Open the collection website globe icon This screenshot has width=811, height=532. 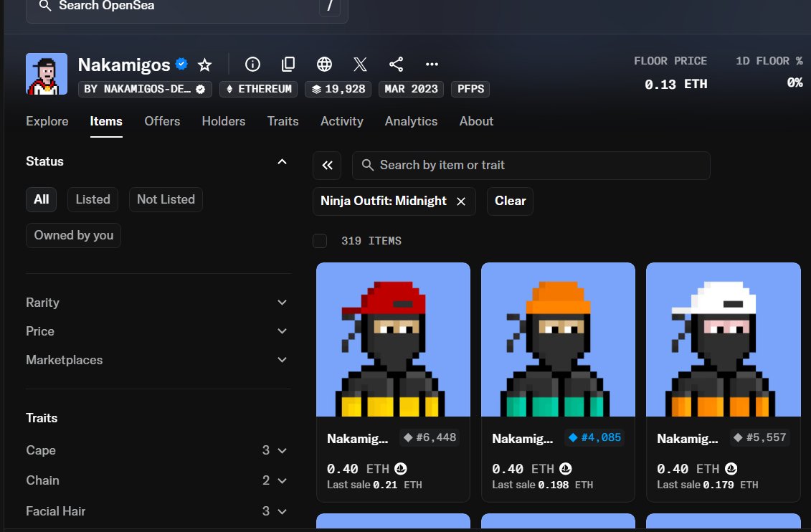pyautogui.click(x=324, y=64)
